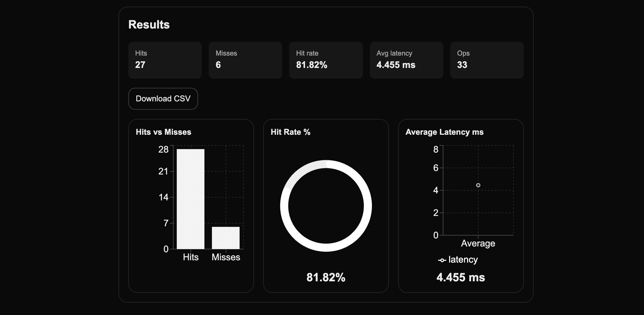Image resolution: width=644 pixels, height=315 pixels.
Task: Click the Hits vs Misses chart title
Action: (163, 132)
